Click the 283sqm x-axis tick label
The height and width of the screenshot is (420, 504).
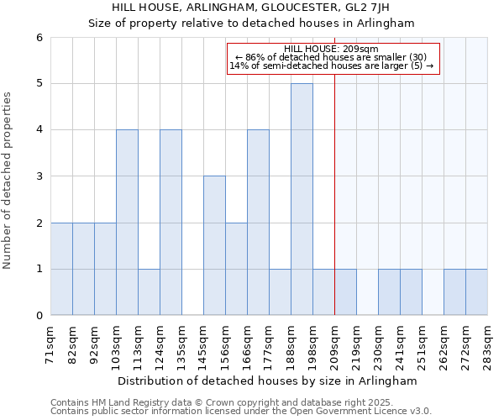click(x=488, y=346)
